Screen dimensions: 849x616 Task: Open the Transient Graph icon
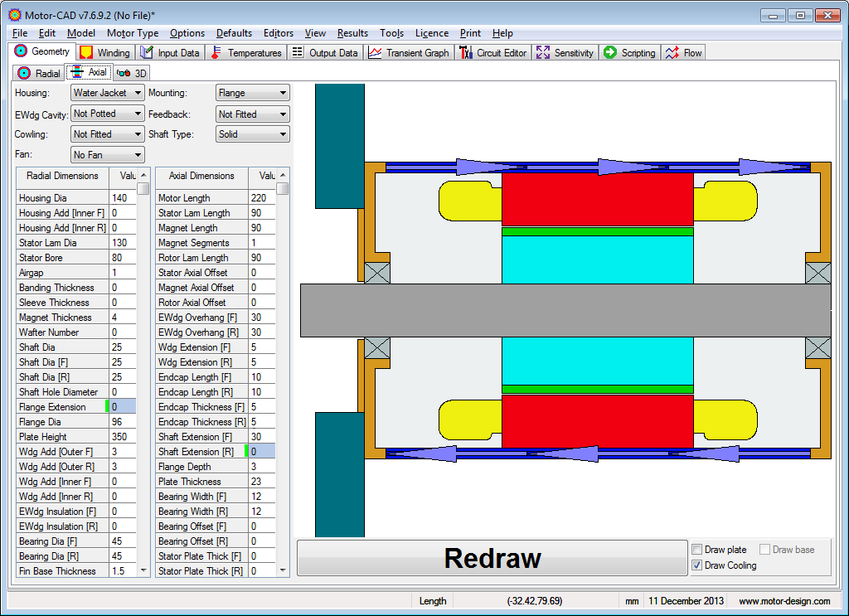[375, 53]
